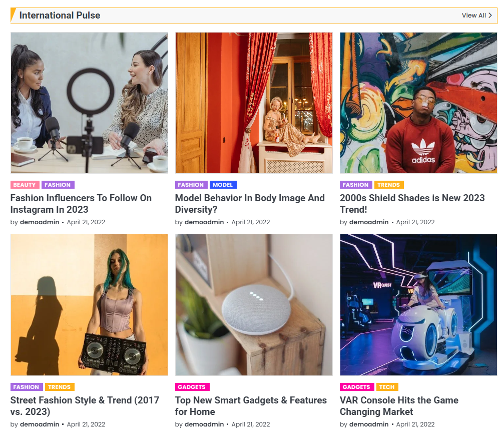Select the blue MODEL category tag
The height and width of the screenshot is (439, 504).
[223, 185]
